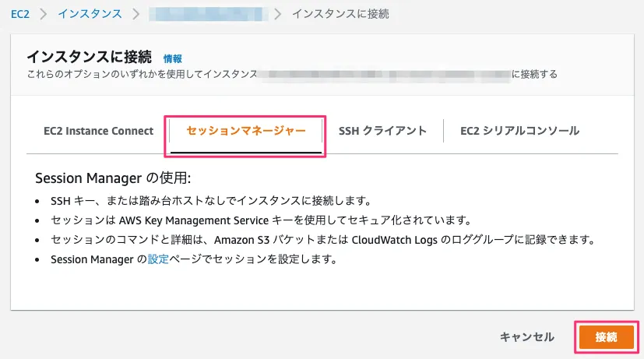Follow the 設定 link in the last bullet
The image size is (644, 359).
[x=158, y=259]
